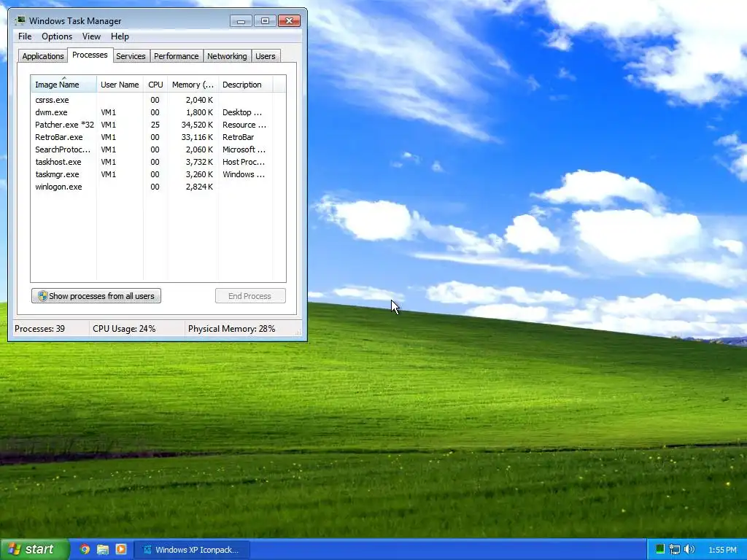Click the Desktop ... description cell
Image resolution: width=747 pixels, height=560 pixels.
242,112
